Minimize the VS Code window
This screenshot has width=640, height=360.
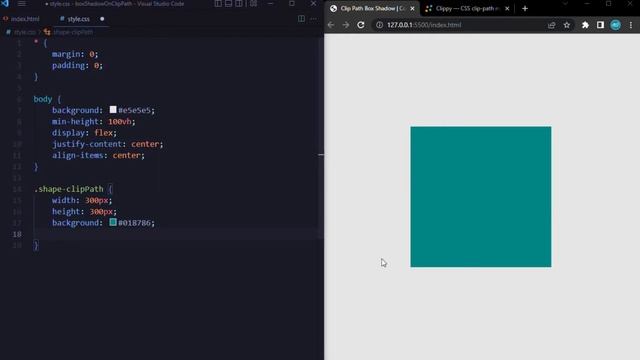(271, 4)
